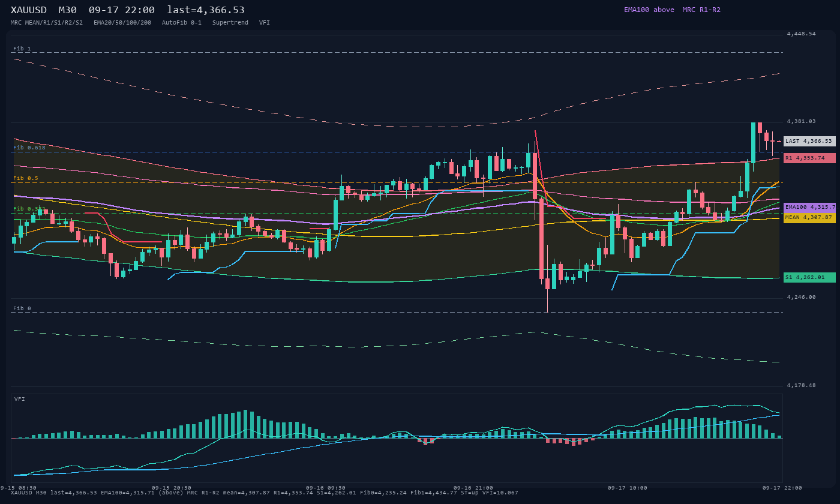Click the orange "Fib 0.5" level label
This screenshot has width=840, height=504.
click(x=26, y=178)
